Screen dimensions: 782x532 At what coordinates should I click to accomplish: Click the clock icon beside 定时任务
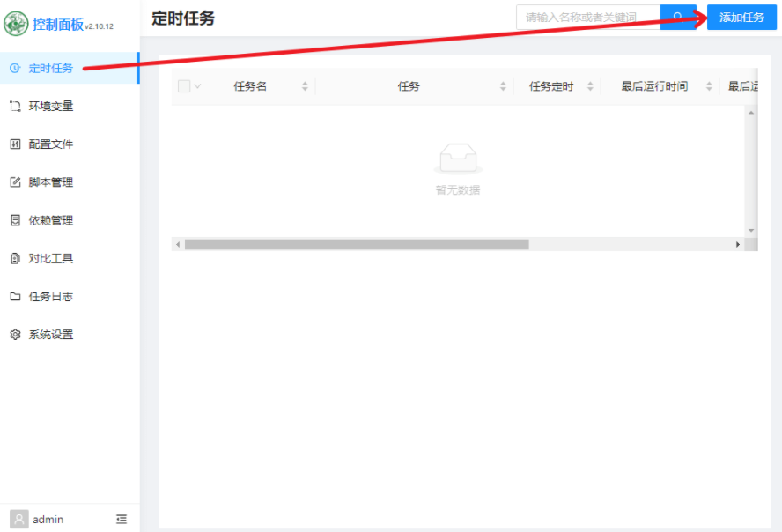coord(15,69)
